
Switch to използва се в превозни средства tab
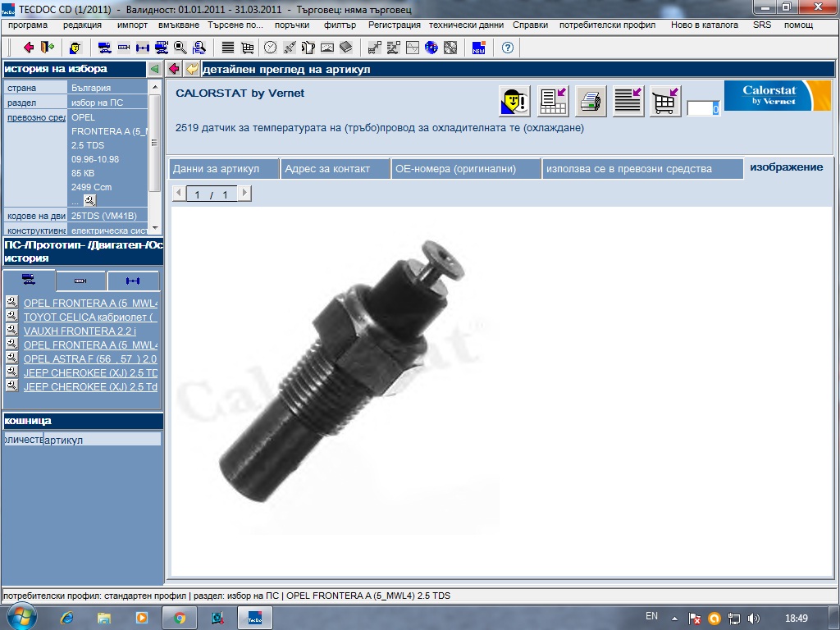643,169
